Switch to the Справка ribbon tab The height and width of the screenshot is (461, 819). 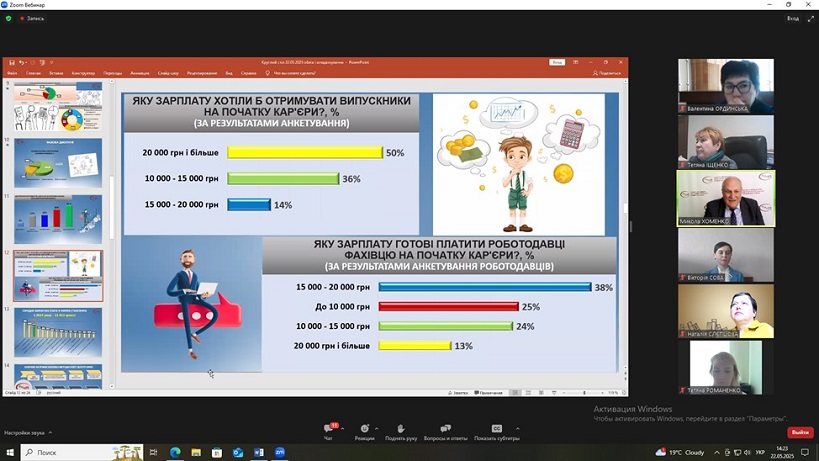[x=249, y=73]
